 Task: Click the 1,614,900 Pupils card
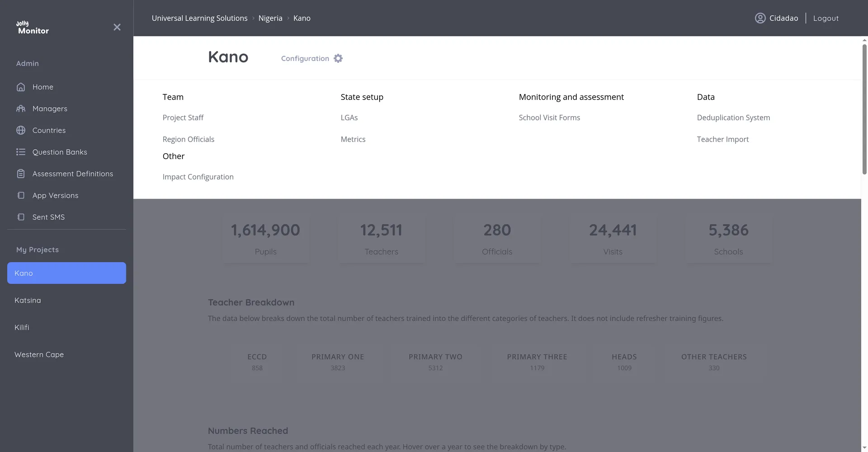[x=266, y=239]
